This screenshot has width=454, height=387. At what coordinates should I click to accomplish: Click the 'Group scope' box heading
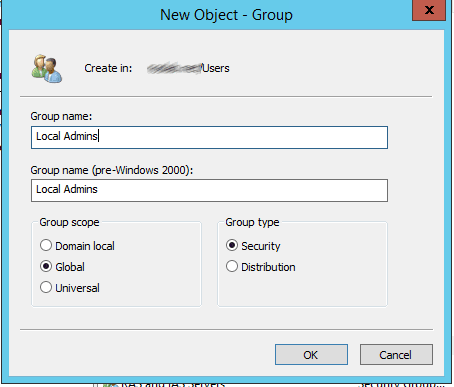coord(69,222)
